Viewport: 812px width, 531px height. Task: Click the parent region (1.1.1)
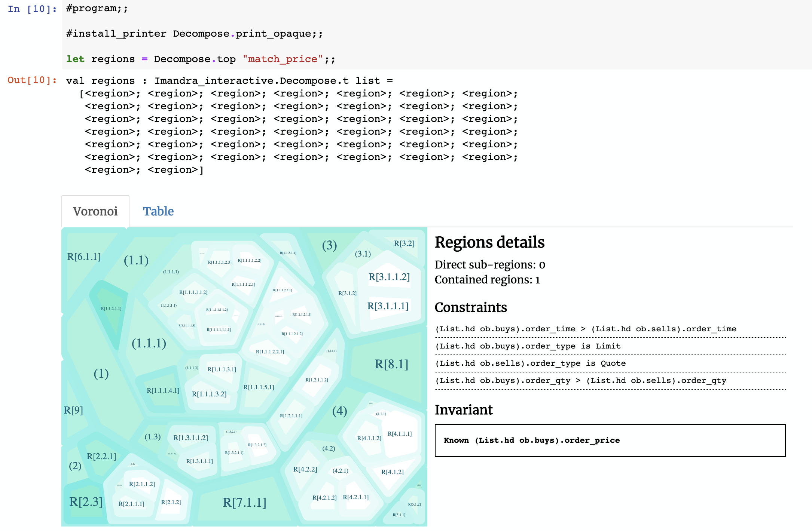click(x=149, y=343)
